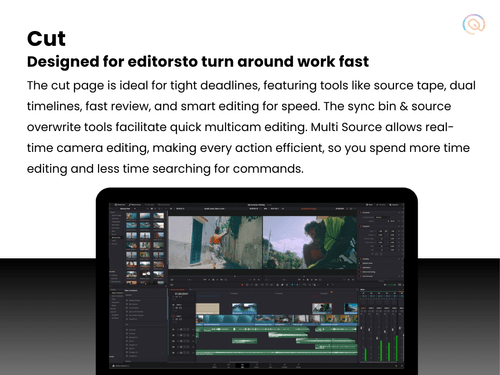
Task: Select the Selection Mode arrow tool
Action: pos(242,285)
